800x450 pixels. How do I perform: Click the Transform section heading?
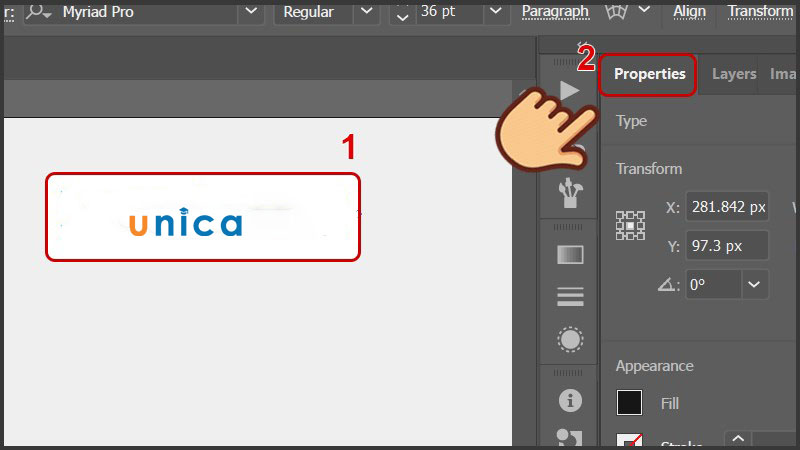point(648,169)
